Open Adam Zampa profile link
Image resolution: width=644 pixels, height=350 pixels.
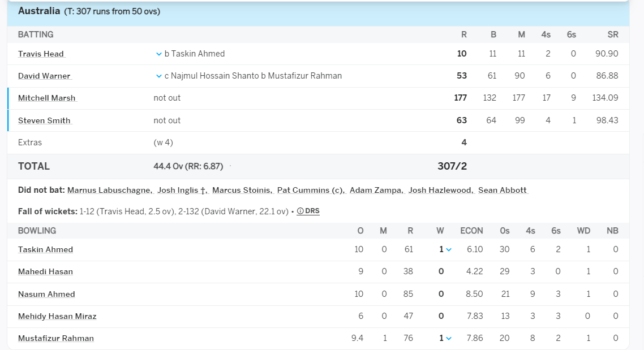pyautogui.click(x=377, y=190)
